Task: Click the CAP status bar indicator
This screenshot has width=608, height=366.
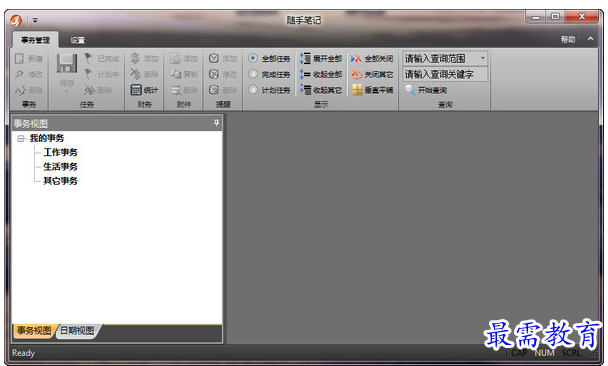Action: (x=519, y=353)
